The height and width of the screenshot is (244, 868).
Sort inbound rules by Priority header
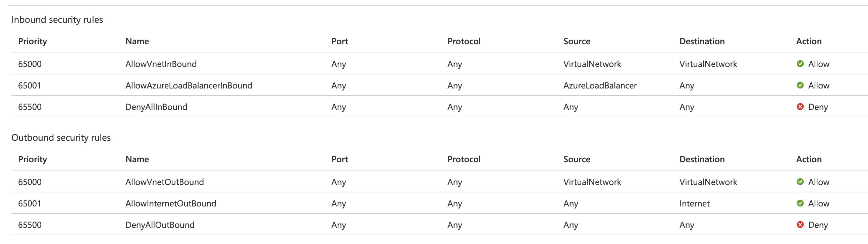(x=32, y=42)
